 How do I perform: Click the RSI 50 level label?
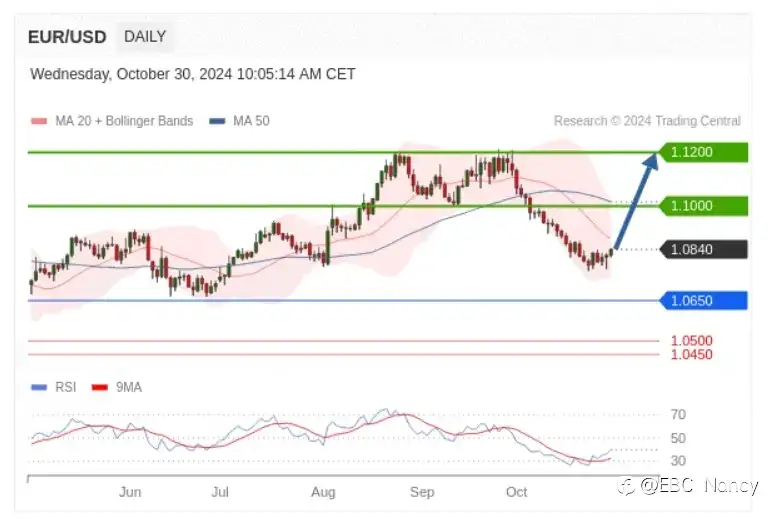(678, 438)
